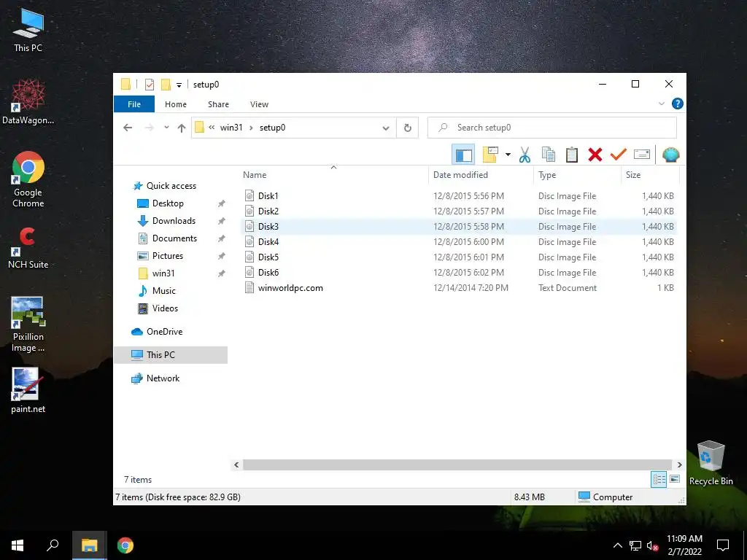Click the Copy toolbar icon
The image size is (747, 560).
tap(549, 155)
